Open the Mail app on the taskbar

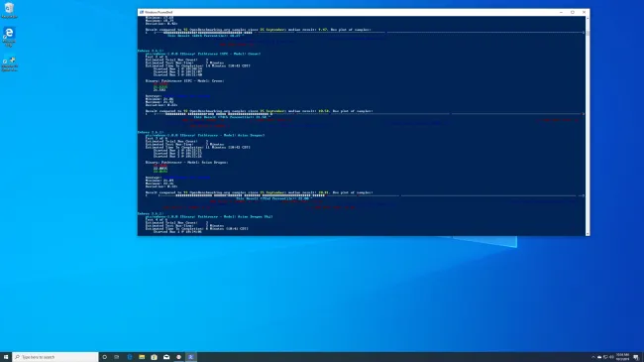point(166,357)
